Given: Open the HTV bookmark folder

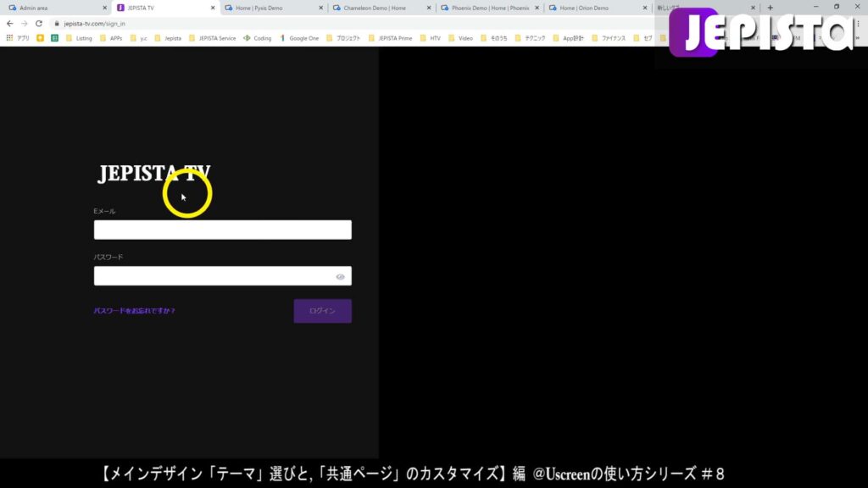Looking at the screenshot, I should click(x=431, y=38).
